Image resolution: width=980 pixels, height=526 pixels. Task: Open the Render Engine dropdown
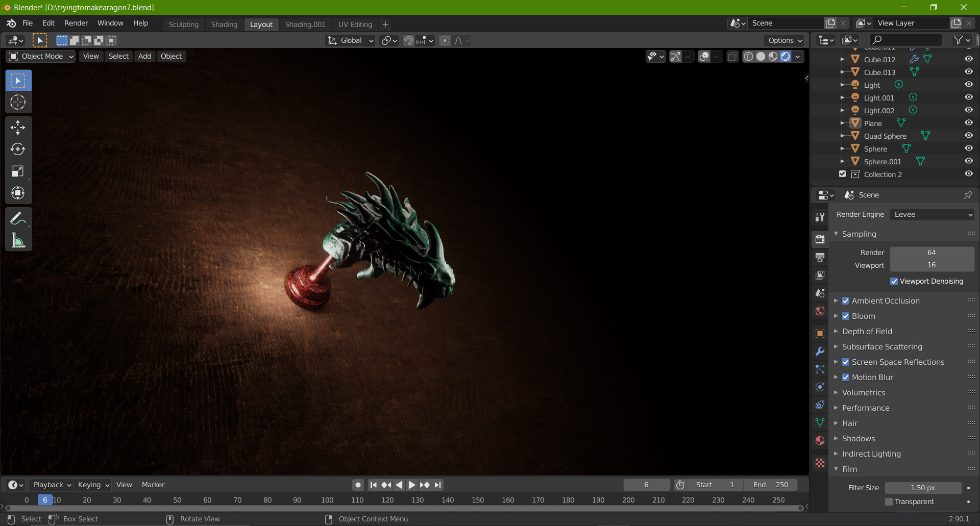click(932, 214)
